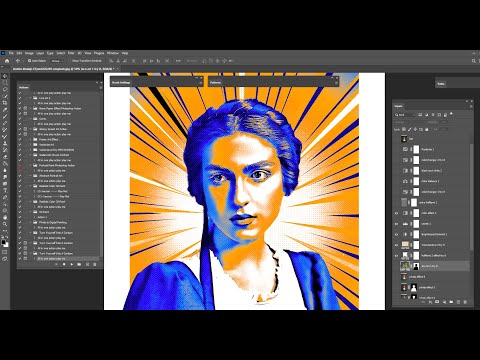
Task: Lock all attributes of layer icon
Action: (x=427, y=129)
